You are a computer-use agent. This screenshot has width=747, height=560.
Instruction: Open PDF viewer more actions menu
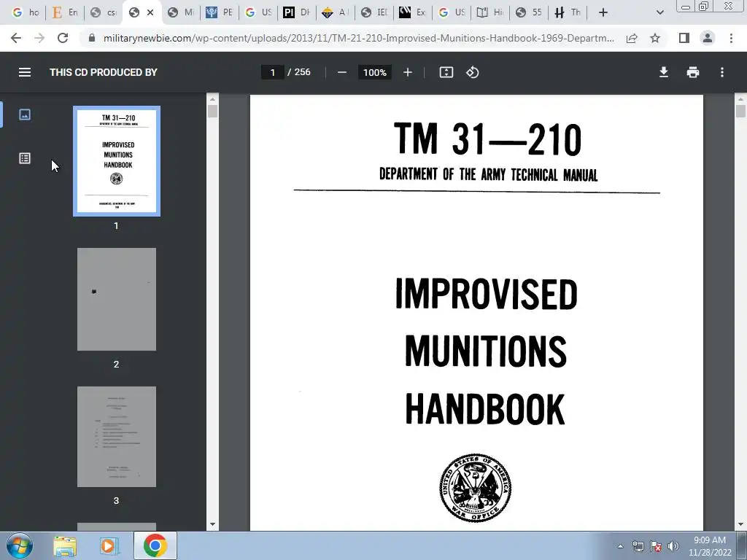[722, 72]
